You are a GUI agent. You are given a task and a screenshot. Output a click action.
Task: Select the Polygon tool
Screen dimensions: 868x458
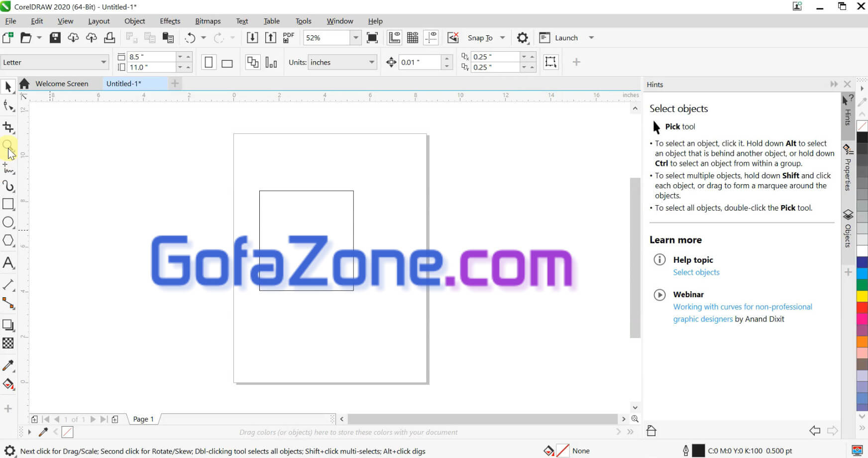pos(8,240)
